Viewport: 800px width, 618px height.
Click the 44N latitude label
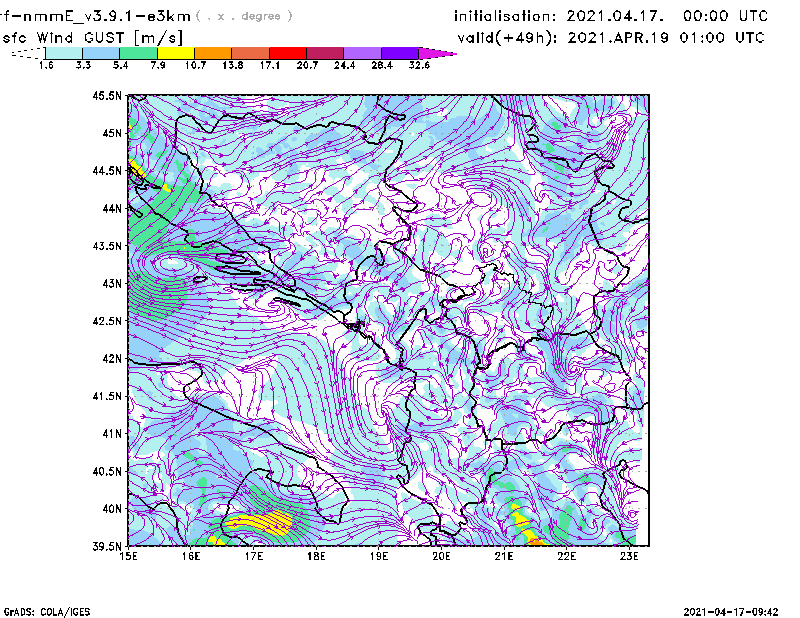pos(112,208)
